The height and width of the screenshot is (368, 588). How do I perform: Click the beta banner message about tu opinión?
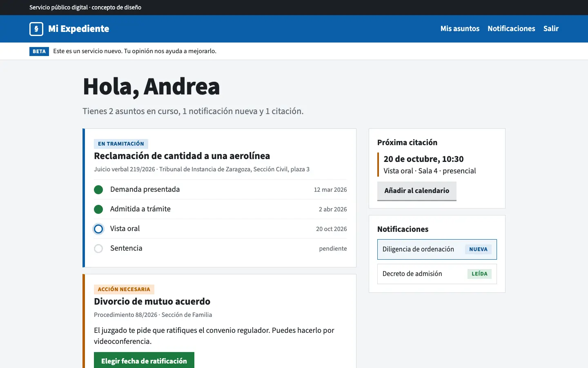tap(135, 51)
